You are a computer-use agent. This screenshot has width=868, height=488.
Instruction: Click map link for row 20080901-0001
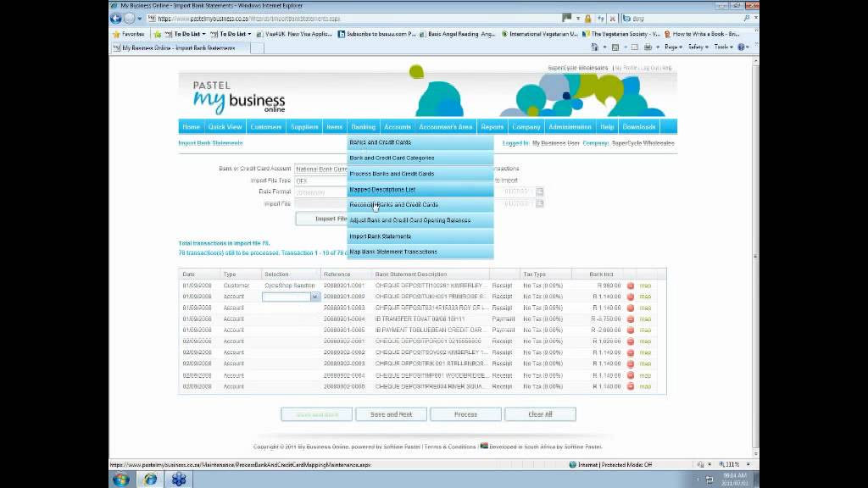[645, 286]
